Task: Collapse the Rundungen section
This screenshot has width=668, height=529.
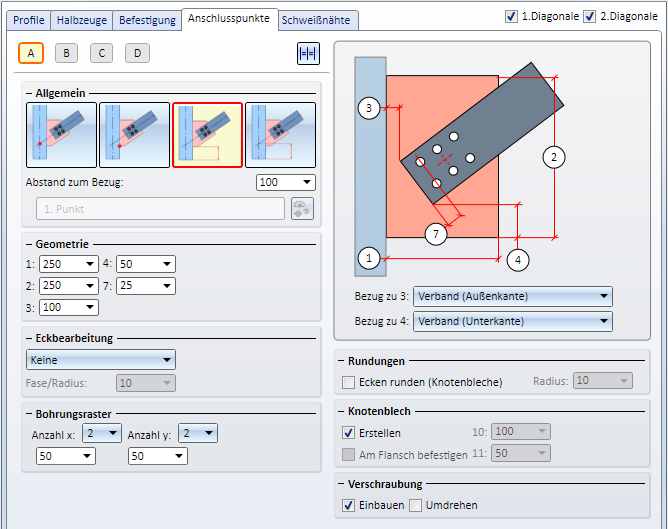Action: 341,361
